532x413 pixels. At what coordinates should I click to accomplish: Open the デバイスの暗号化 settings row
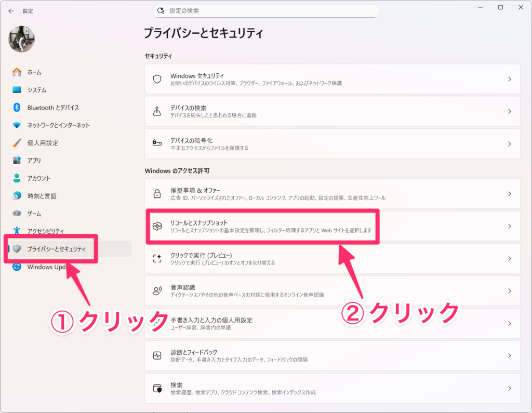point(332,144)
